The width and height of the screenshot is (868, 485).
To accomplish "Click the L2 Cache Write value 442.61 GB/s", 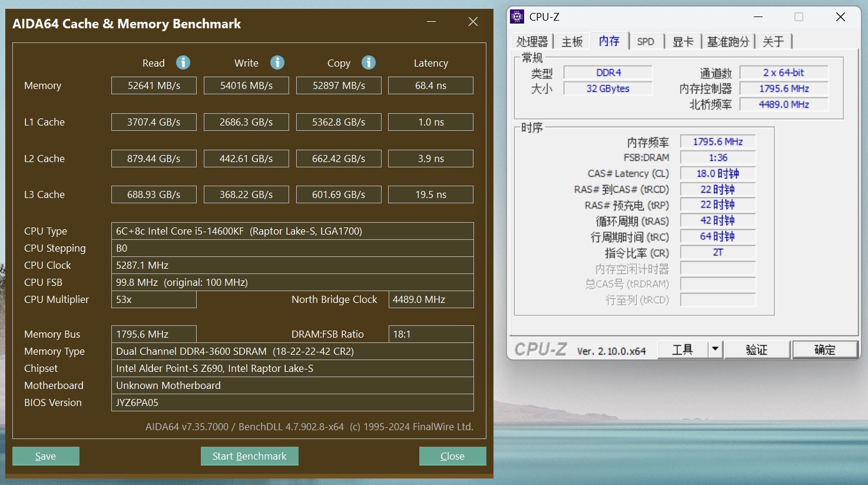I will pos(246,159).
